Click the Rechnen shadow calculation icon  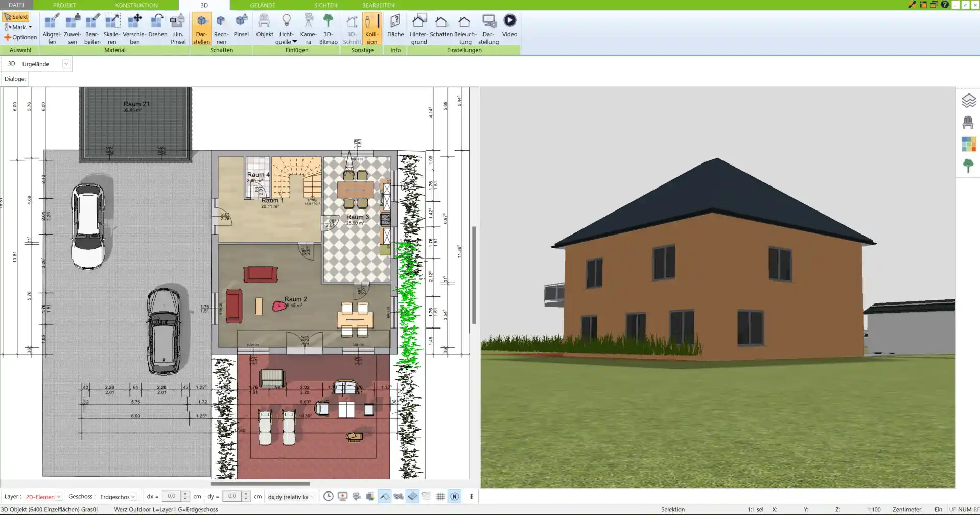pos(221,29)
